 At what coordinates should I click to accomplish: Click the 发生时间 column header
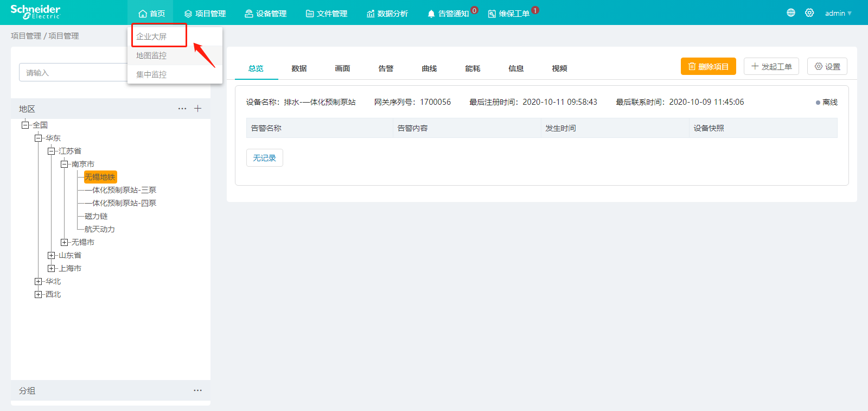tap(615, 128)
